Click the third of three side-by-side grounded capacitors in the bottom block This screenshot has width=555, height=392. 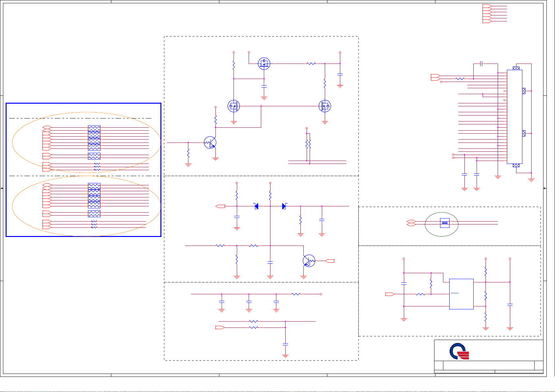click(x=276, y=301)
